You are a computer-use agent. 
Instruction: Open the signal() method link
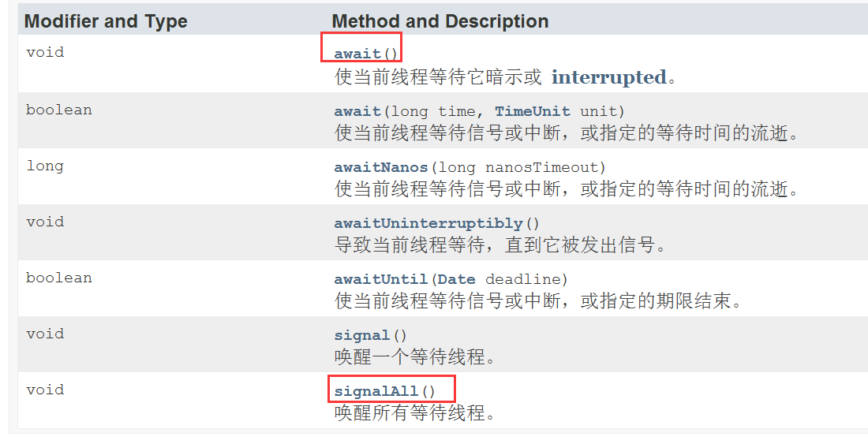tap(362, 335)
